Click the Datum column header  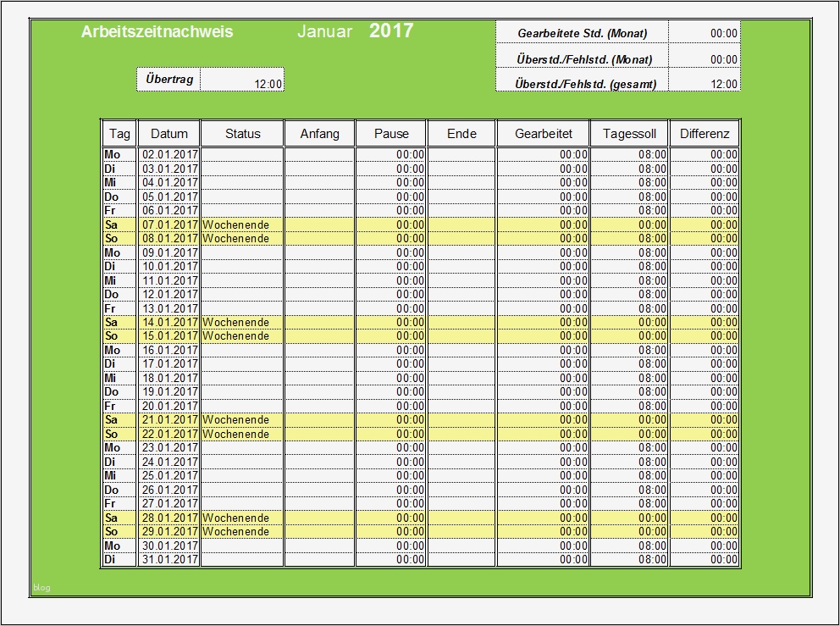(x=169, y=132)
